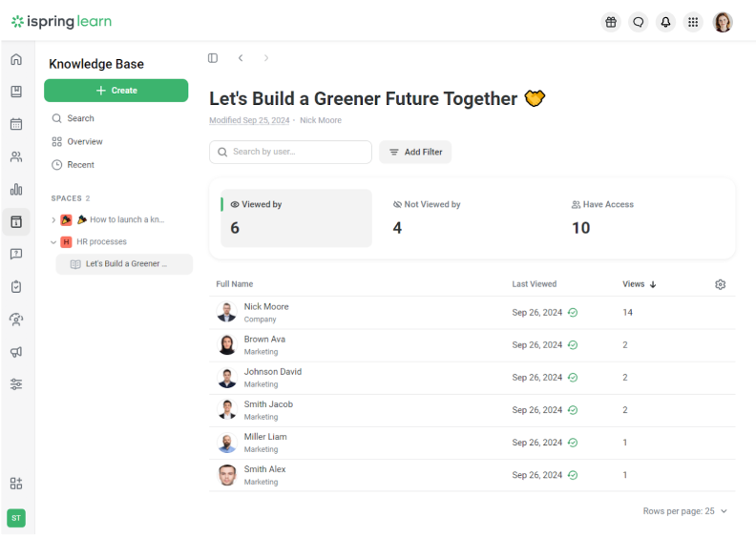Click the Search by user field
The width and height of the screenshot is (756, 537).
click(x=291, y=152)
